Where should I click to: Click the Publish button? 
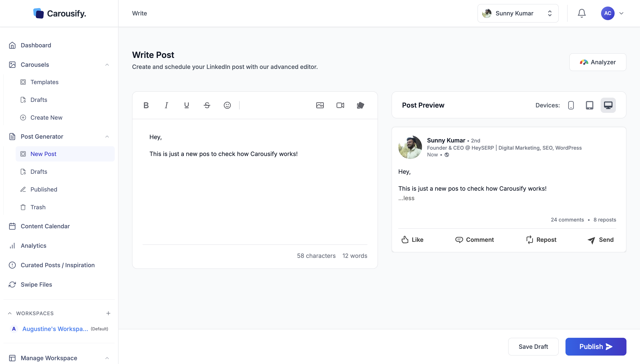pos(595,346)
